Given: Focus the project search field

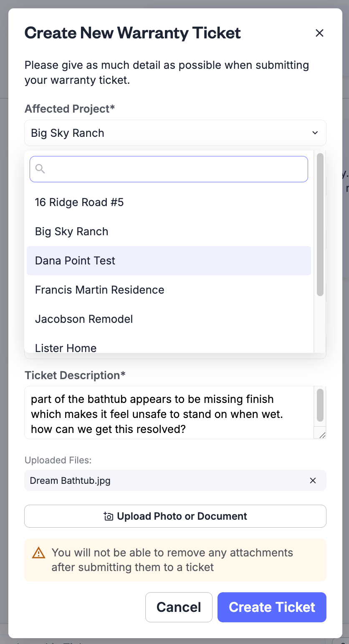Looking at the screenshot, I should click(169, 169).
